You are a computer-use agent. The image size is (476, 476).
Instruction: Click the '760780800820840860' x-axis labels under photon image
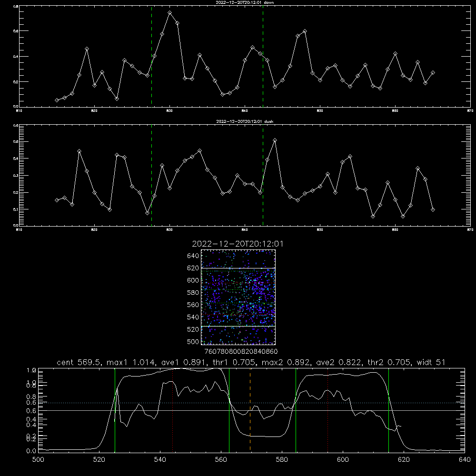(x=241, y=352)
